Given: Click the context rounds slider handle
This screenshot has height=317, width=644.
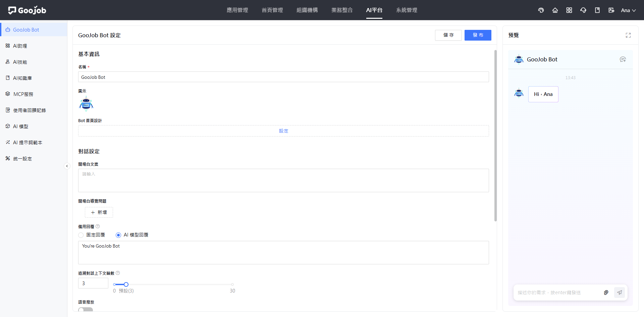Looking at the screenshot, I should (126, 284).
